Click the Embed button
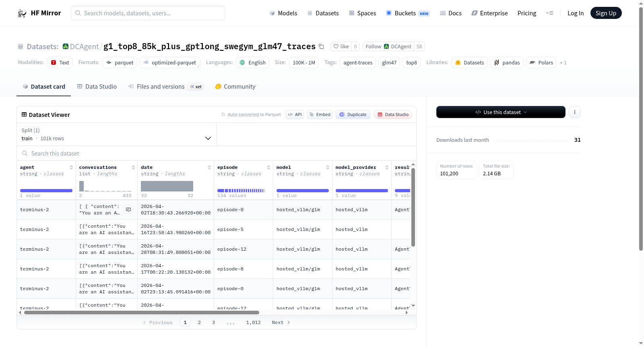The image size is (644, 347). (320, 114)
